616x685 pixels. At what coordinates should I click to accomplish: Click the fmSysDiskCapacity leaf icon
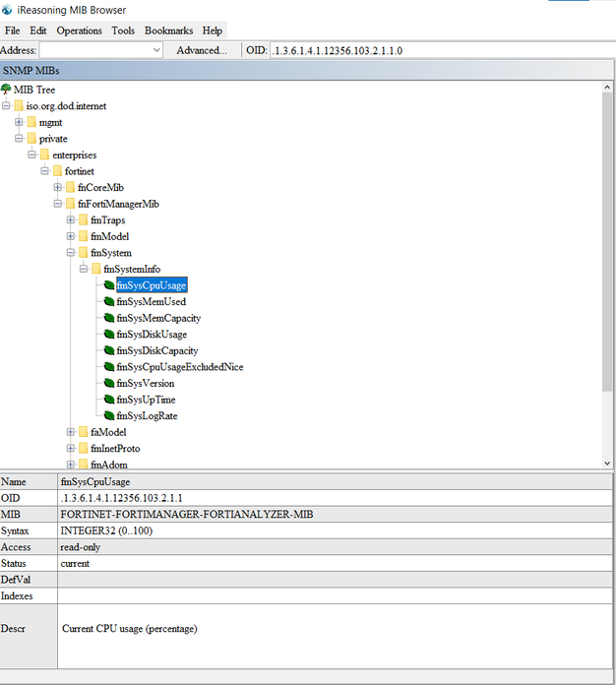click(x=109, y=350)
